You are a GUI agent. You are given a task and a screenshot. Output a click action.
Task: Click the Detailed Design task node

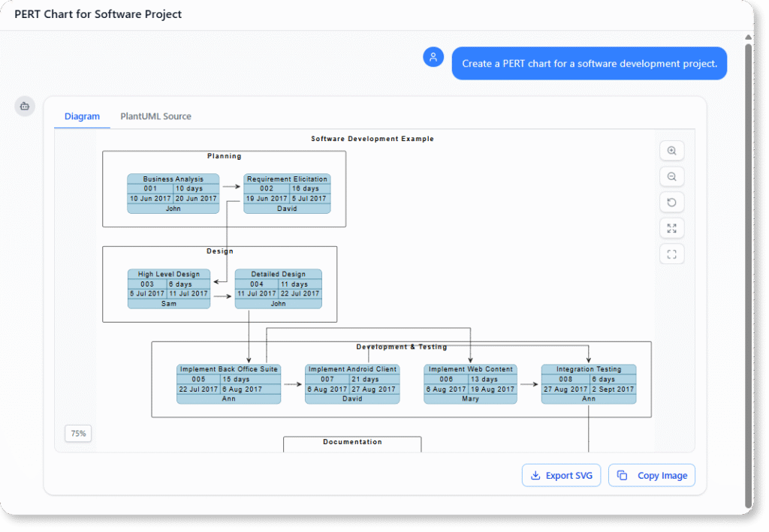tap(278, 289)
